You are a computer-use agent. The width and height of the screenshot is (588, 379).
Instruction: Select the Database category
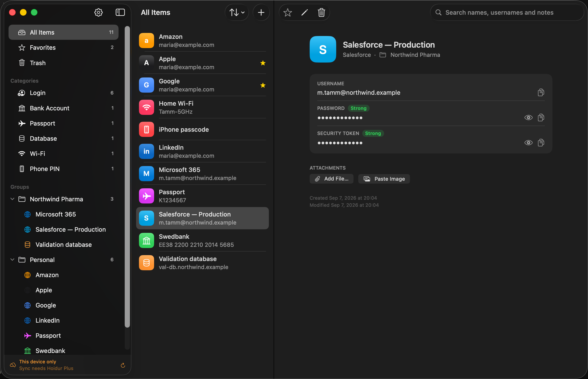(63, 139)
